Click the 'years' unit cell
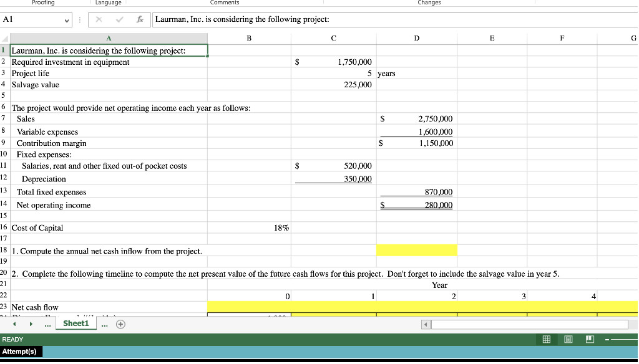Screen dimensions: 639x364 pos(416,74)
